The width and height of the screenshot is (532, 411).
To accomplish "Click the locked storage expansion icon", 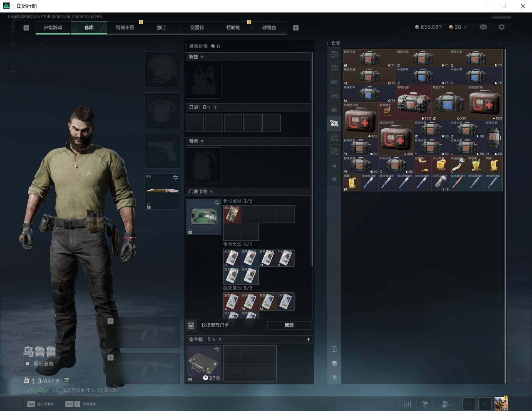I will coord(334,166).
